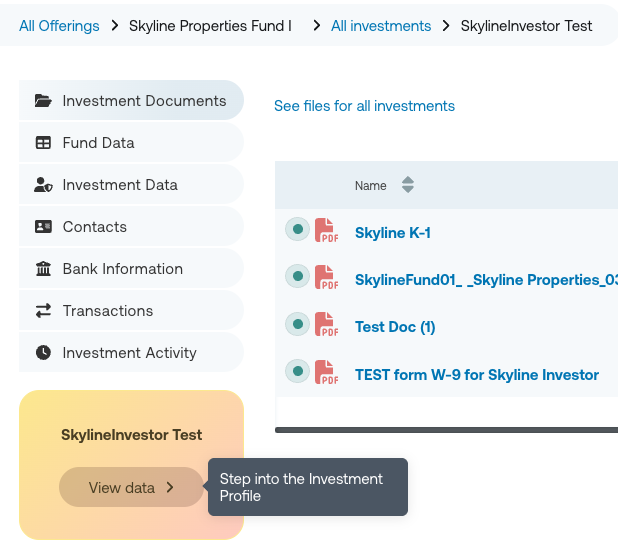
Task: Toggle the green status circle for Skyline K-1
Action: 298,229
